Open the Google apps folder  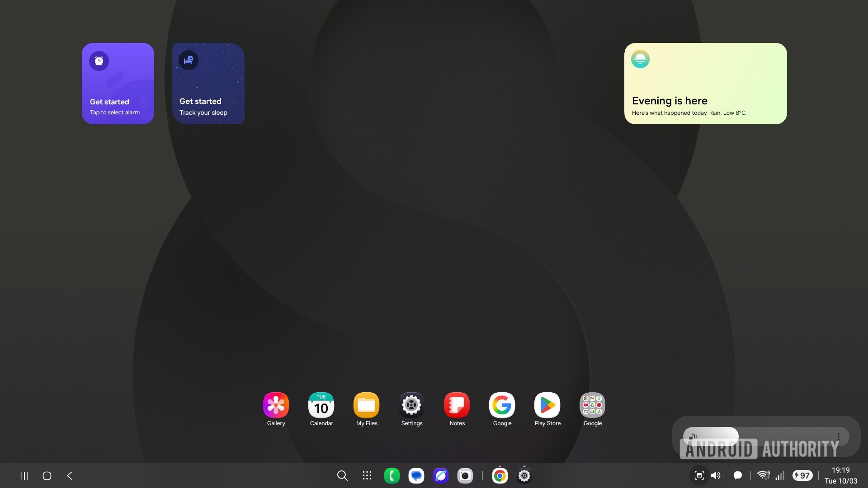592,405
